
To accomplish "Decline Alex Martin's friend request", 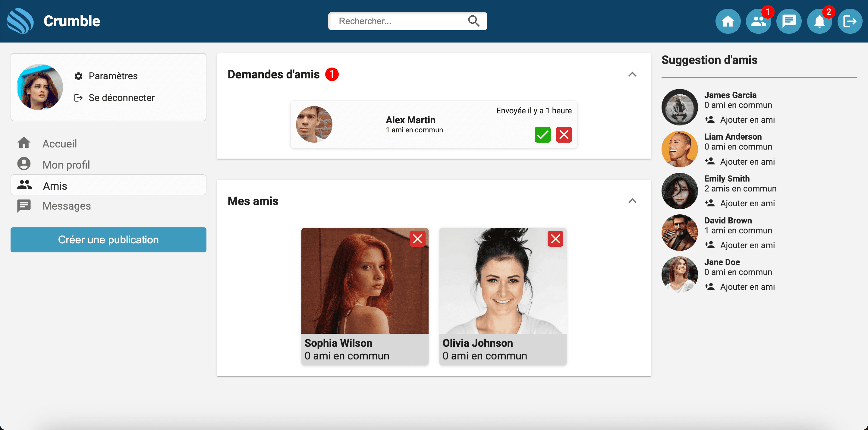I will click(x=564, y=134).
